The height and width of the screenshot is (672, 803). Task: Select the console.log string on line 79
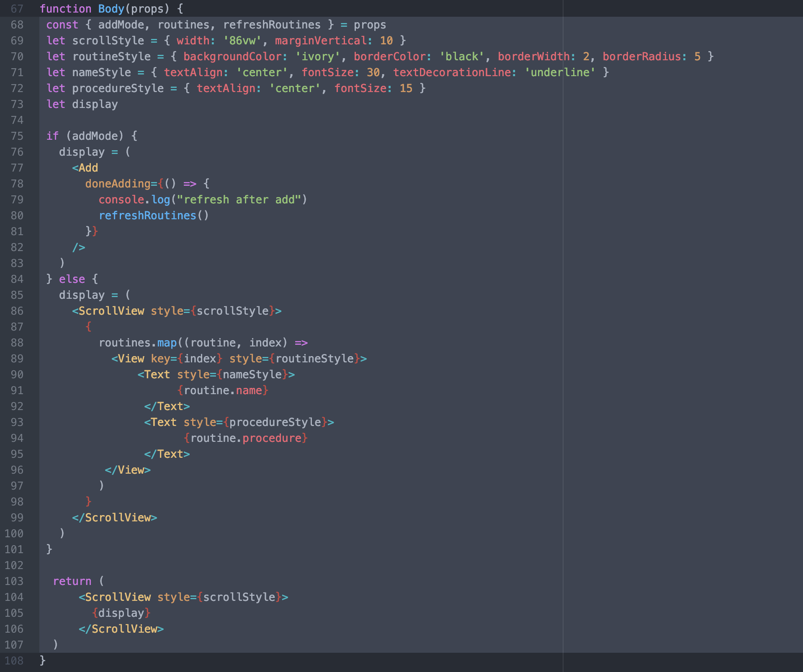click(240, 200)
